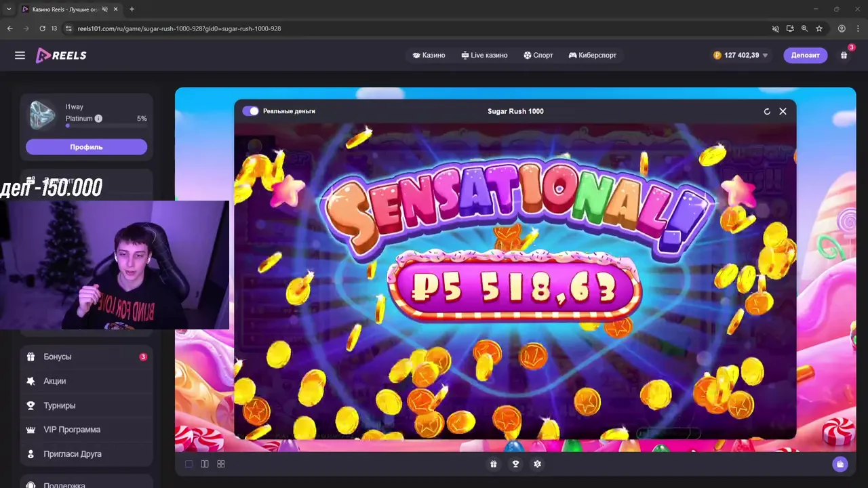Bookmark this page with the star
The image size is (868, 488).
click(x=819, y=28)
